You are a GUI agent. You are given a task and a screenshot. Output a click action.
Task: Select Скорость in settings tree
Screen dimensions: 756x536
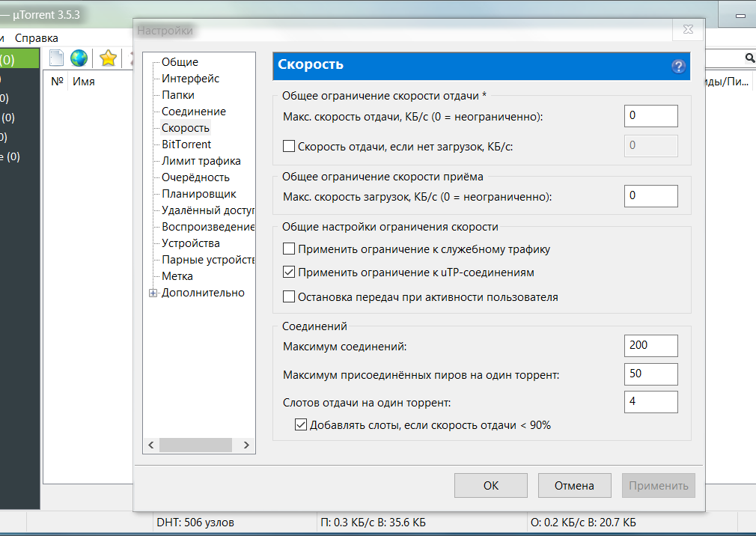pyautogui.click(x=186, y=128)
